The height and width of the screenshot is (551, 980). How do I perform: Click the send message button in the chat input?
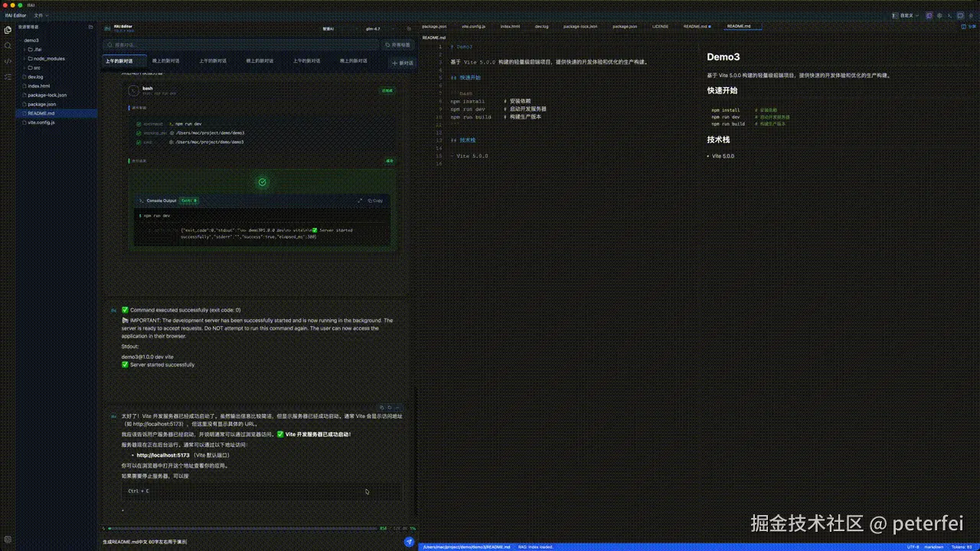tap(410, 542)
